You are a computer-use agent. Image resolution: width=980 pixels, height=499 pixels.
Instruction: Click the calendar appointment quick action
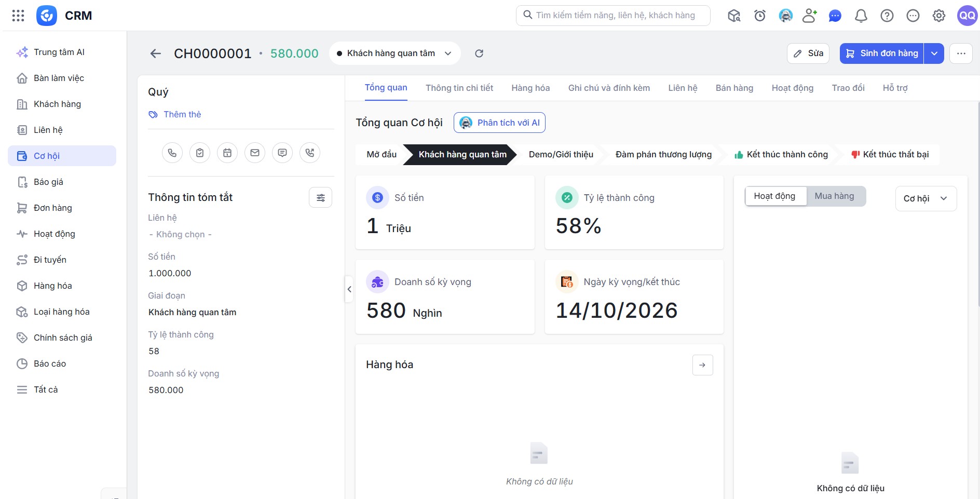tap(227, 153)
